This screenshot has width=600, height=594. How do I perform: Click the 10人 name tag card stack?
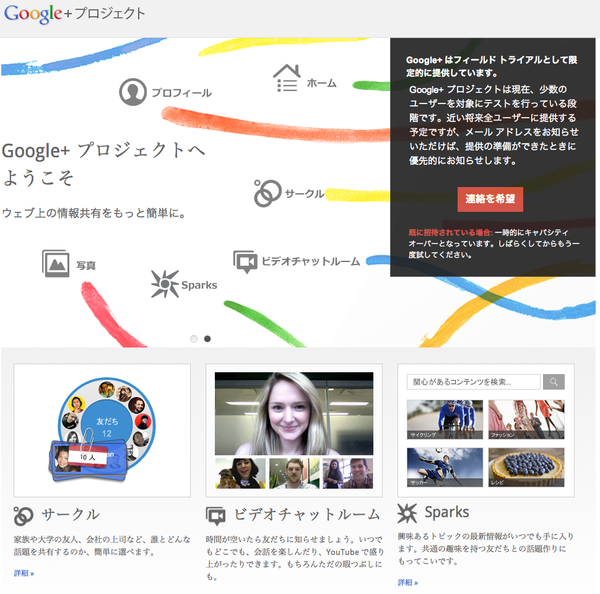[88, 459]
